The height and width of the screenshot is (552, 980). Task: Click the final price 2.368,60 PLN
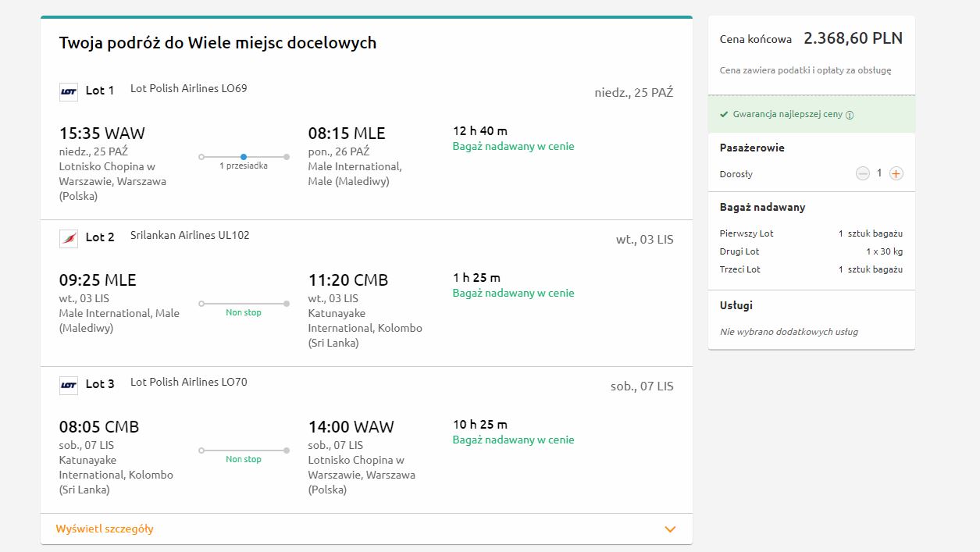(853, 38)
